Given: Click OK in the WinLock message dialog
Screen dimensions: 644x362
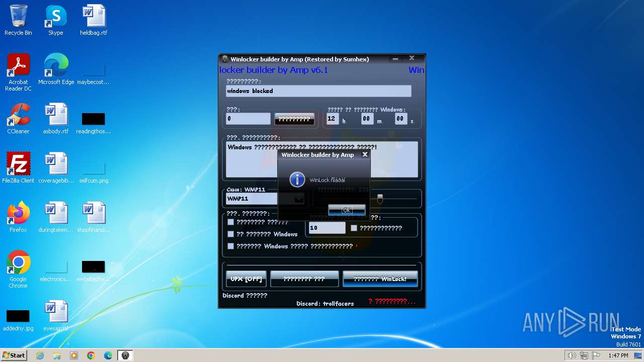Looking at the screenshot, I should pyautogui.click(x=347, y=210).
